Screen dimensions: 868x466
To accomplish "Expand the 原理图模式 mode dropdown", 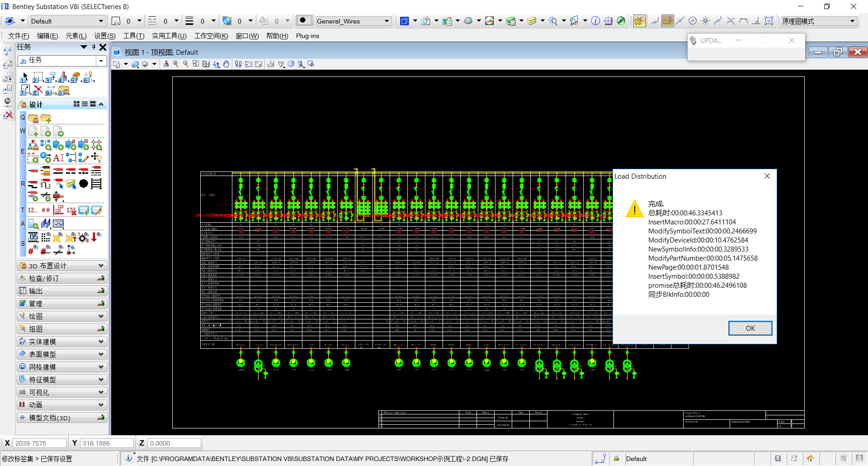I will (852, 21).
